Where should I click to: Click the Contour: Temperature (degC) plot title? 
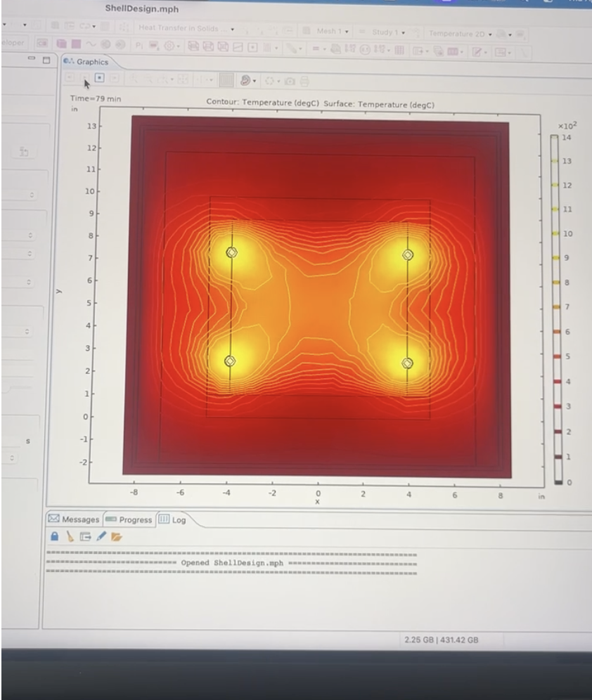tap(262, 102)
